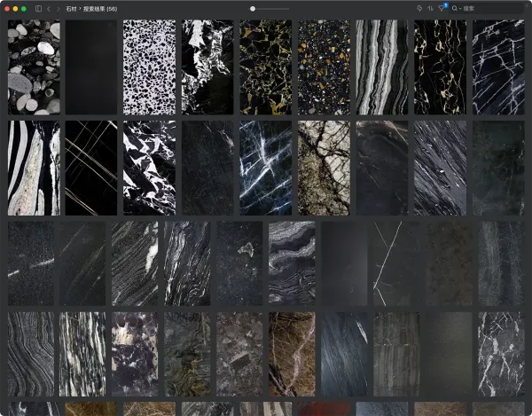This screenshot has height=416, width=532.
Task: Select the grey pebble stone thumbnail
Action: [x=34, y=67]
